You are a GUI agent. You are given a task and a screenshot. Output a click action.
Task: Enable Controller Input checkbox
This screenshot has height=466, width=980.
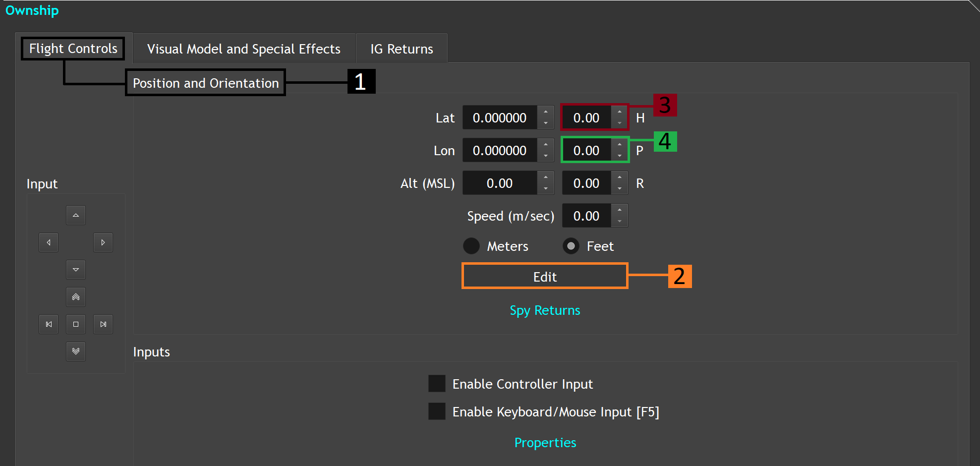coord(437,384)
